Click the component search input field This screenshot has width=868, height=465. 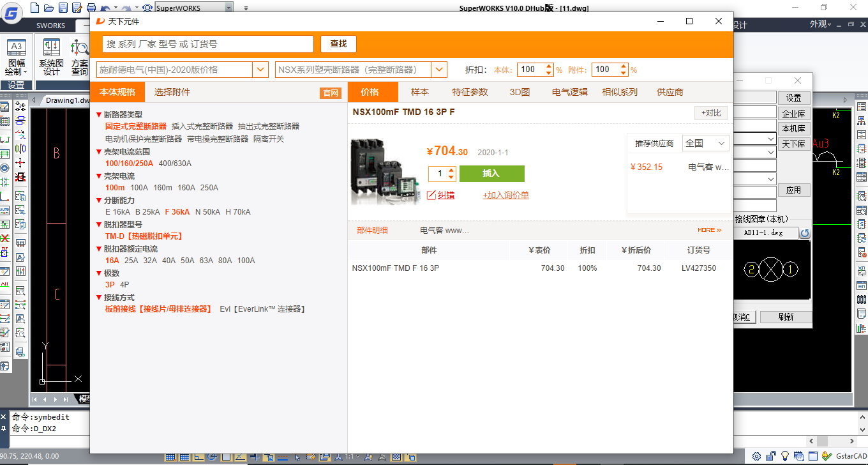tap(208, 43)
